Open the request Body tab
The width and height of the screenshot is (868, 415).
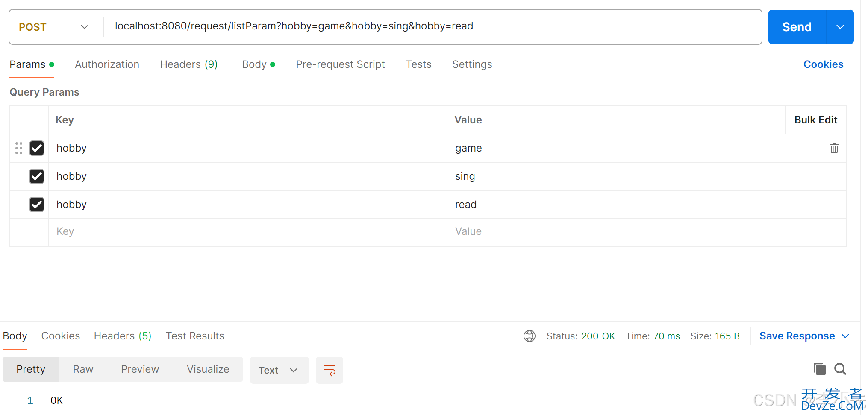point(258,64)
